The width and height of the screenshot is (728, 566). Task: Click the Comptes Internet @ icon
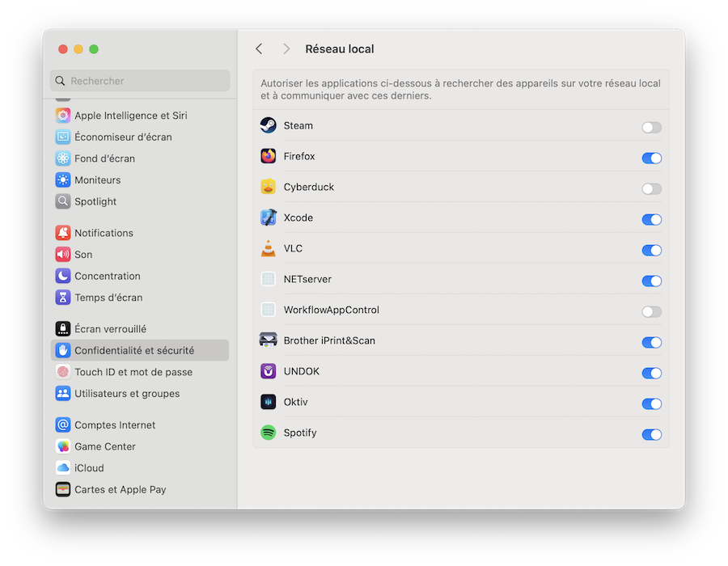(63, 425)
